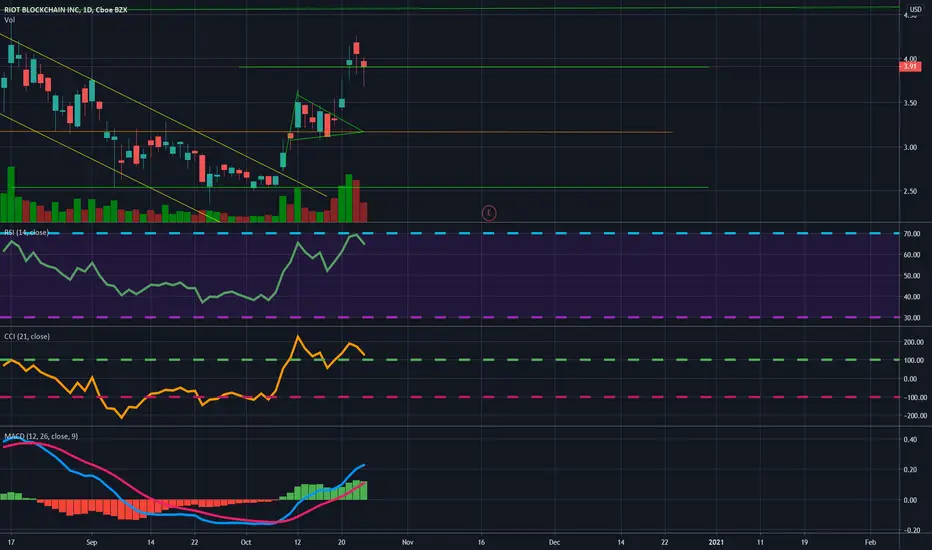
Task: Click the 'Dec' time axis label
Action: point(554,542)
